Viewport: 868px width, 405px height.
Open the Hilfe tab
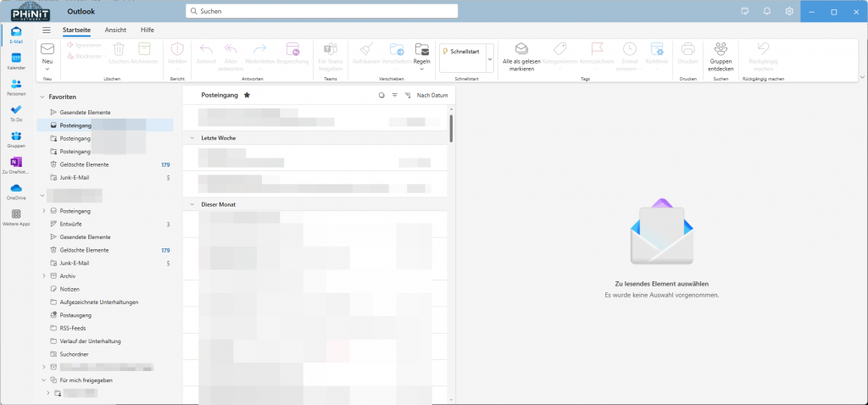(x=147, y=30)
